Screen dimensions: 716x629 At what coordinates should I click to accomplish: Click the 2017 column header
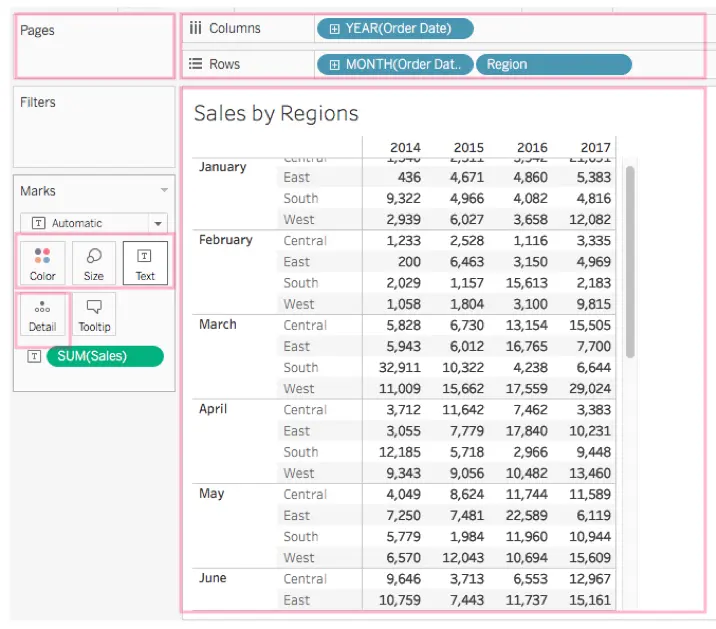[595, 148]
